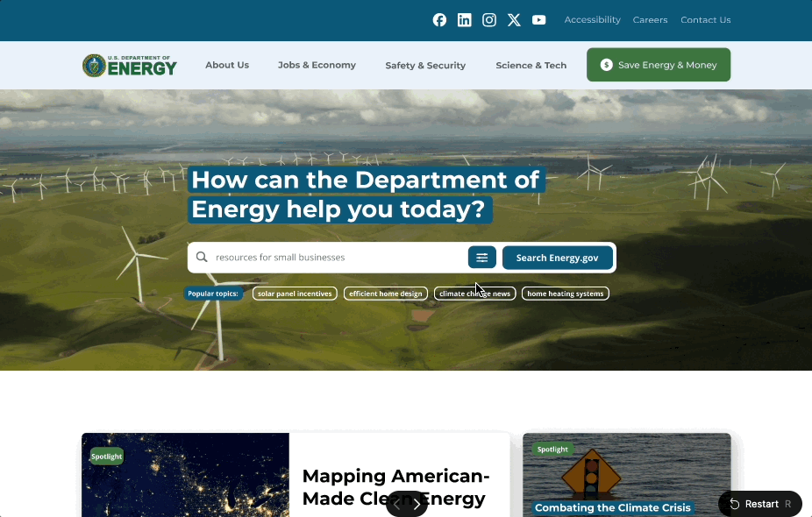Go to next carousel slide arrow
Image resolution: width=812 pixels, height=517 pixels.
tap(417, 504)
